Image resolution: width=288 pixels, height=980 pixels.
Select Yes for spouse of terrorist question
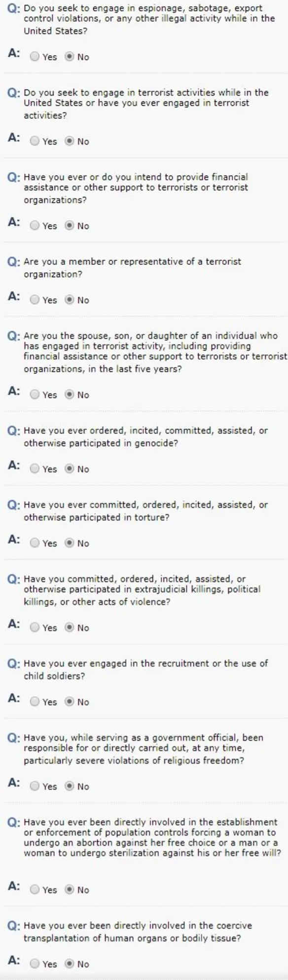coord(34,395)
